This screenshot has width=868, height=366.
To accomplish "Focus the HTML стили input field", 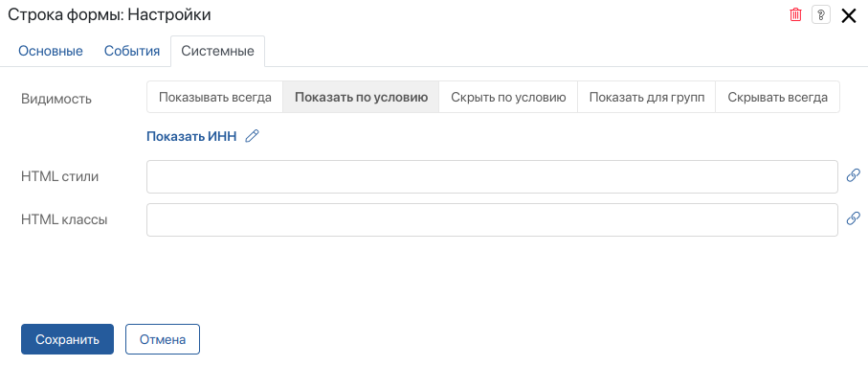I will click(492, 177).
